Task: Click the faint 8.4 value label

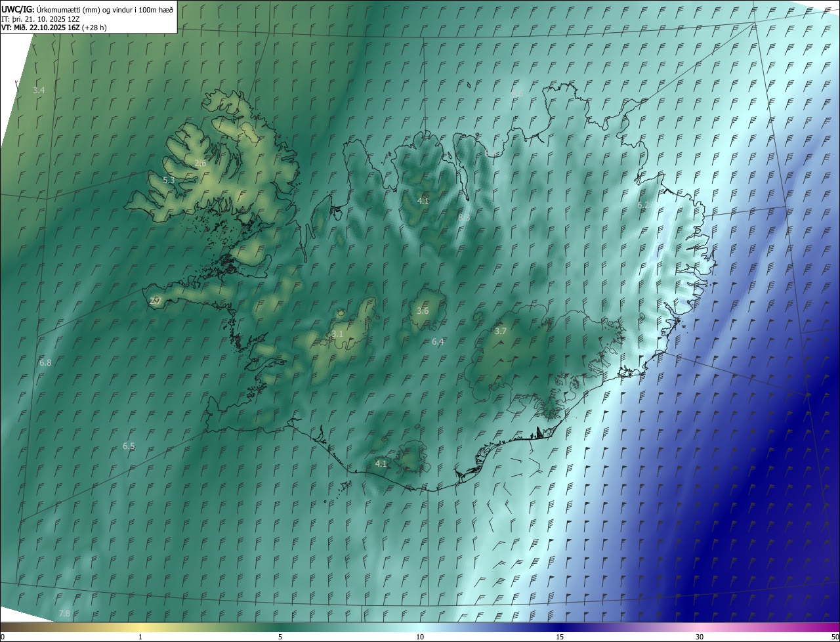Action: (x=490, y=152)
